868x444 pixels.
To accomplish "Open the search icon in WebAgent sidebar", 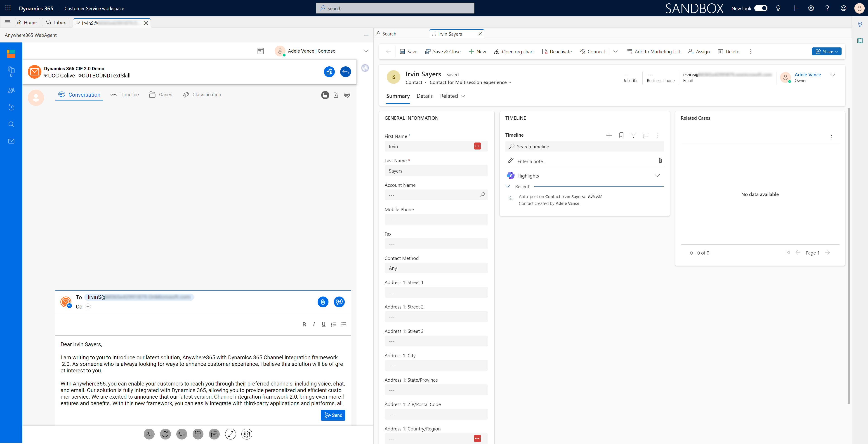I will click(x=11, y=124).
